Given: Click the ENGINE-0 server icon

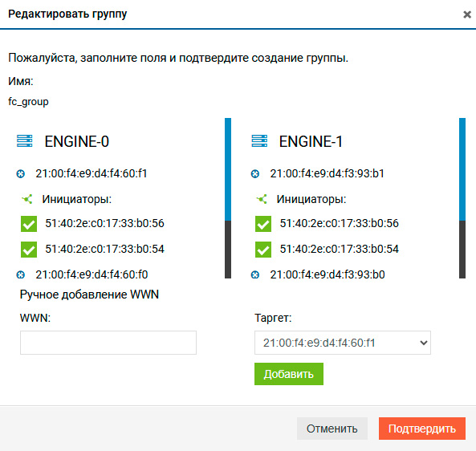Looking at the screenshot, I should (25, 141).
